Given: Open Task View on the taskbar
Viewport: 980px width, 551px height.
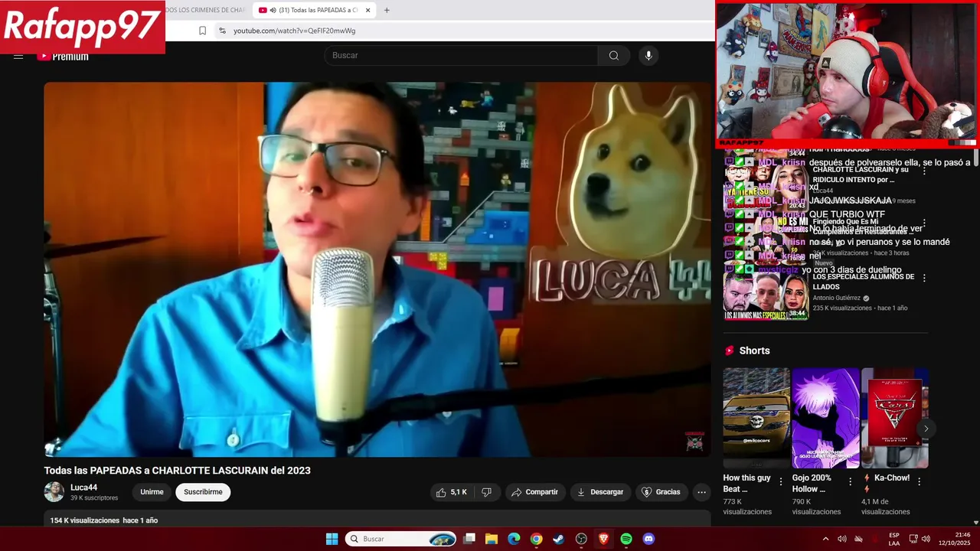Looking at the screenshot, I should (469, 539).
